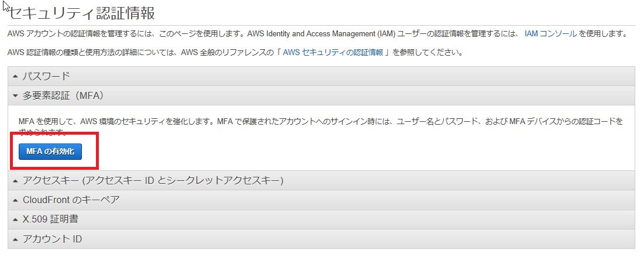Image resolution: width=644 pixels, height=267 pixels.
Task: Click the MFA の有効化 button
Action: point(50,152)
